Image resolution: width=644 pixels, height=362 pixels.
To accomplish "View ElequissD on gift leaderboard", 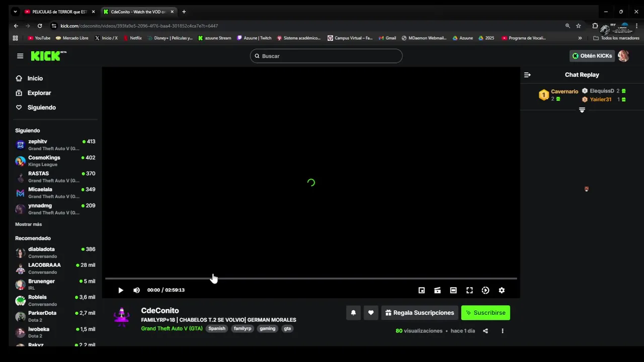I will [x=604, y=91].
